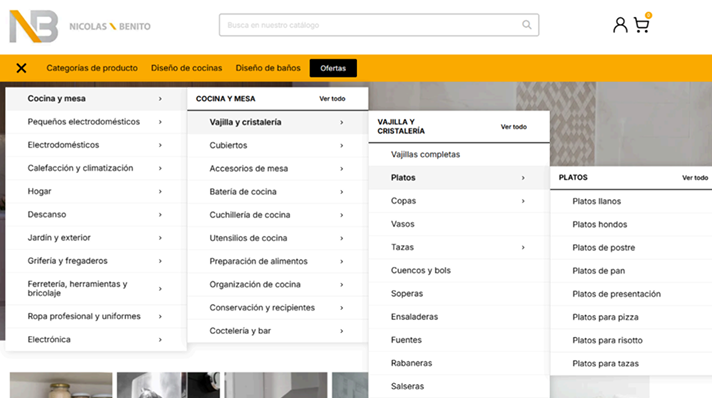Screen dimensions: 712x398
Task: Click Ver todo for Cocina y Mesa
Action: (332, 99)
